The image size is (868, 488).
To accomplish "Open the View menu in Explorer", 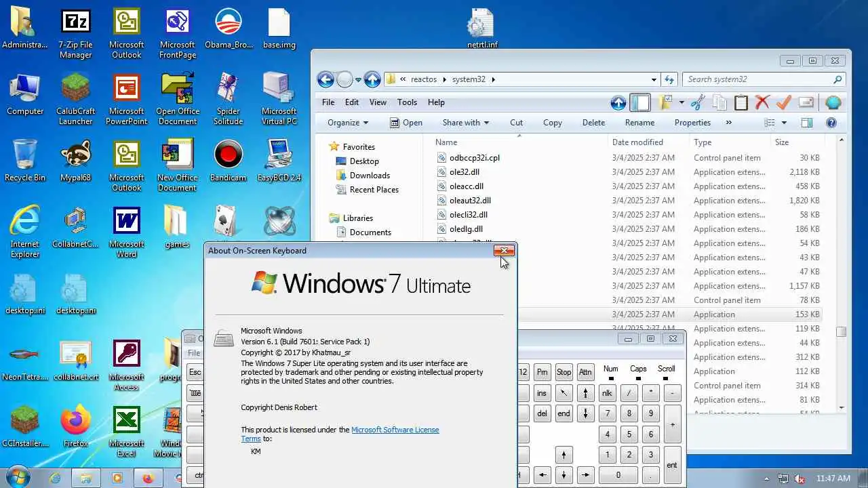I will point(378,102).
